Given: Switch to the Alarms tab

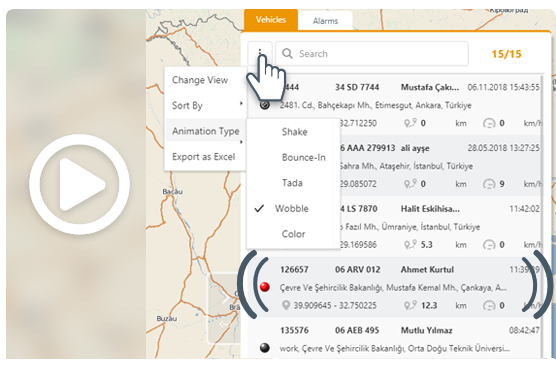Looking at the screenshot, I should tap(325, 21).
